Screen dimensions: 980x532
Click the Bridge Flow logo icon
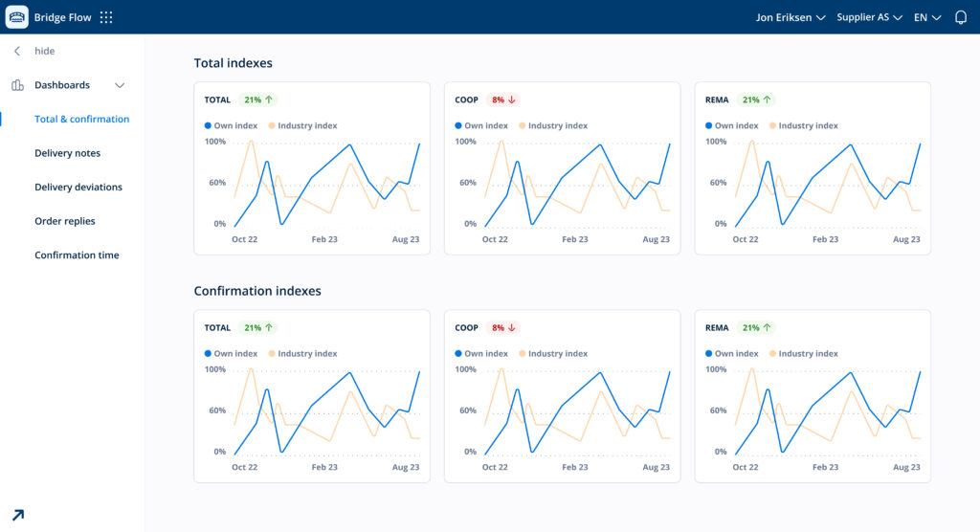coord(17,17)
